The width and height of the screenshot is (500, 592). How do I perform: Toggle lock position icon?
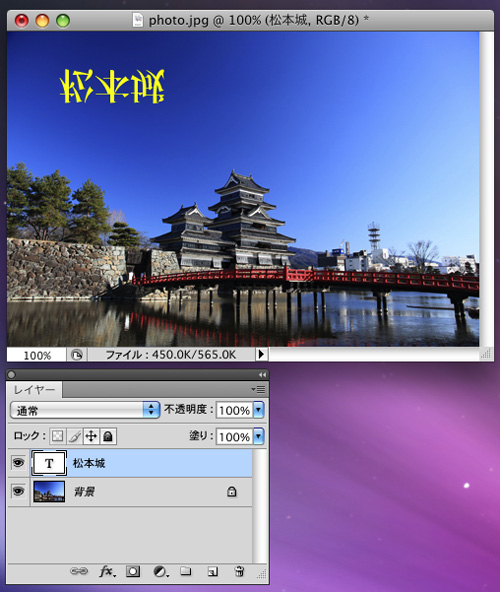tap(91, 436)
